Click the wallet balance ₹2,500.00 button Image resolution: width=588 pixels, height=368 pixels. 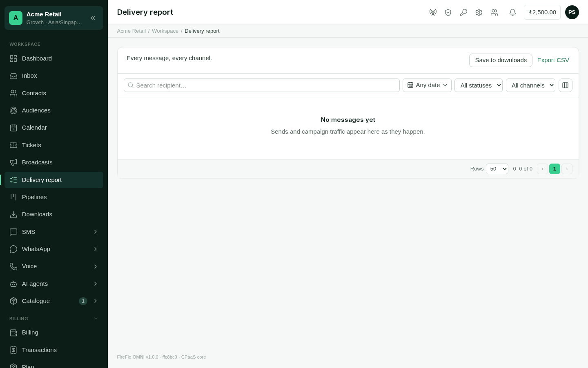click(542, 12)
